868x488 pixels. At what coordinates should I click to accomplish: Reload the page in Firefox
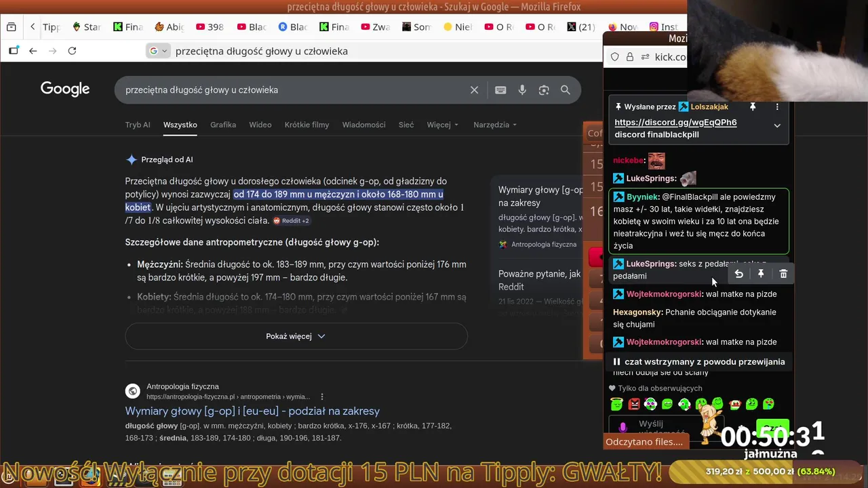click(x=72, y=51)
